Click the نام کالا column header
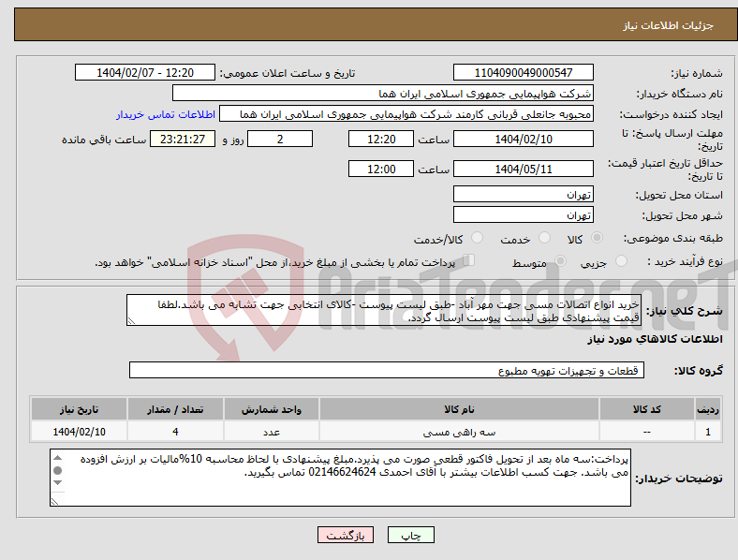Image resolution: width=738 pixels, height=560 pixels. [x=459, y=409]
